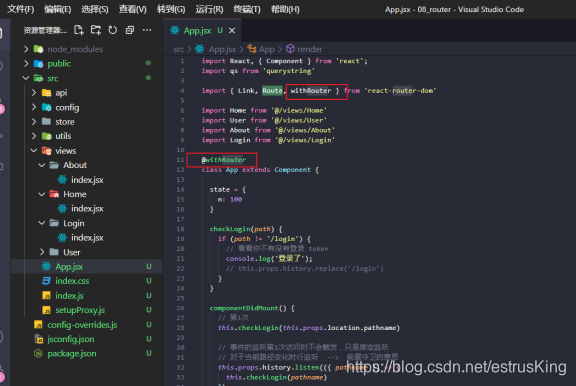Click the public folder icon

tap(39, 64)
